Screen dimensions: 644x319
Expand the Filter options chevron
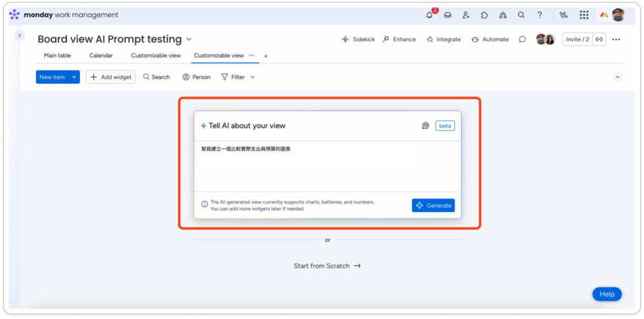[252, 77]
